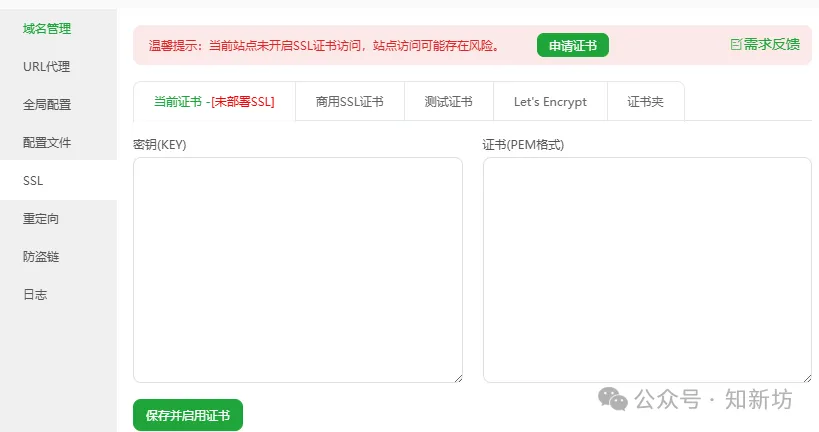Open 域名管理 in the sidebar
Screen dimensions: 819x432
(47, 29)
